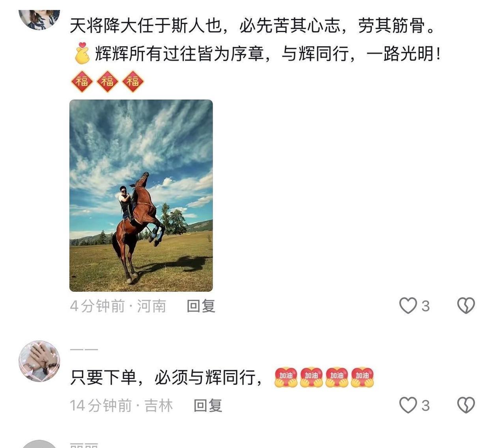Tap the comment text 只要下单，必须与辉同行
This screenshot has width=490, height=448.
coord(165,377)
